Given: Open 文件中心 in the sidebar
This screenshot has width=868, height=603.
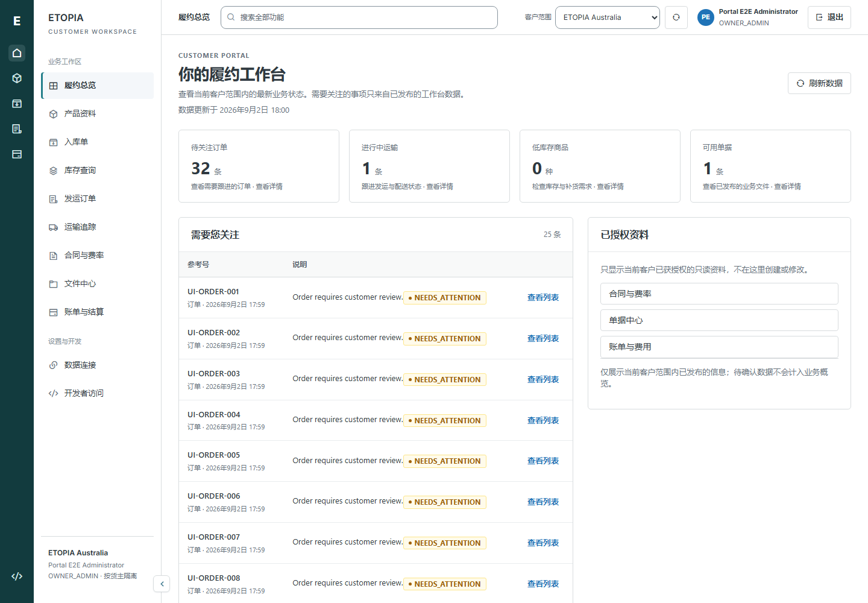Looking at the screenshot, I should coord(97,284).
